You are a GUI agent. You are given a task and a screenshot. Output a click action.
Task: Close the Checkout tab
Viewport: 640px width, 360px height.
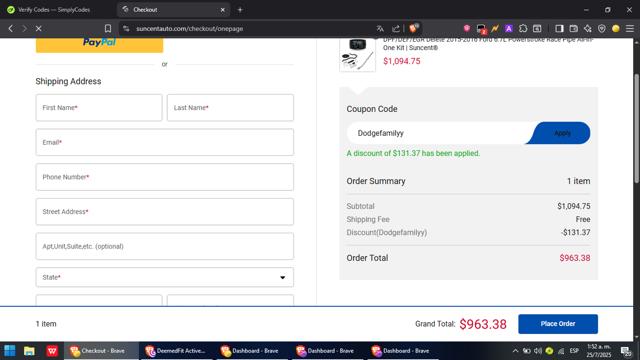tap(222, 10)
